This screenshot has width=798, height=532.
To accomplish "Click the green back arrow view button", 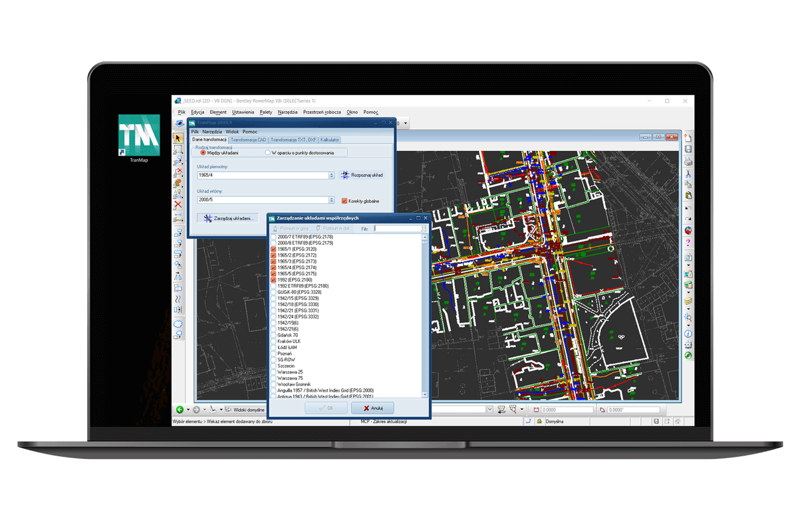I will [x=180, y=410].
